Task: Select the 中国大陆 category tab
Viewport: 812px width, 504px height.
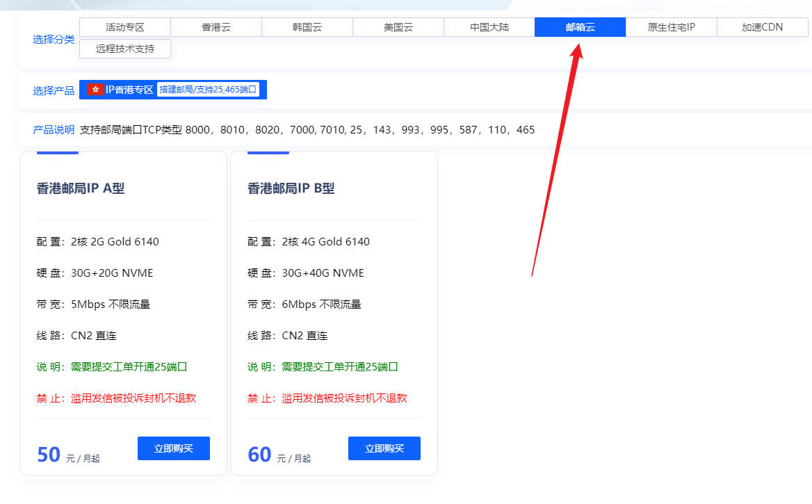Action: 489,27
